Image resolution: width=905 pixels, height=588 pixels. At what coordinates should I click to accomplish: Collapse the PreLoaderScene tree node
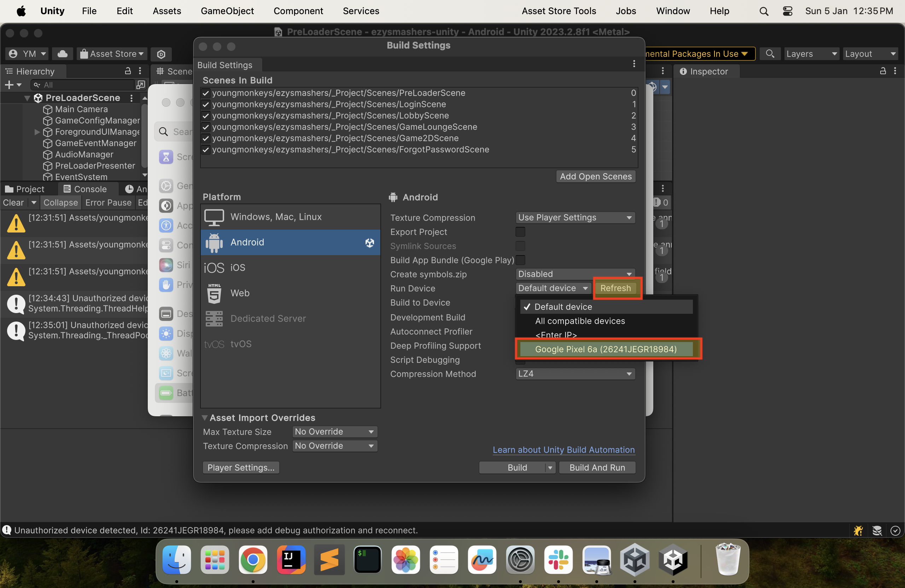27,98
